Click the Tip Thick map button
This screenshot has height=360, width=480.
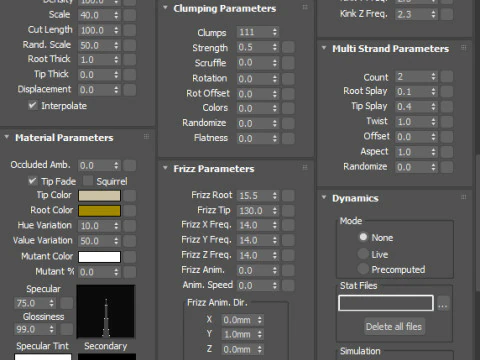click(130, 75)
